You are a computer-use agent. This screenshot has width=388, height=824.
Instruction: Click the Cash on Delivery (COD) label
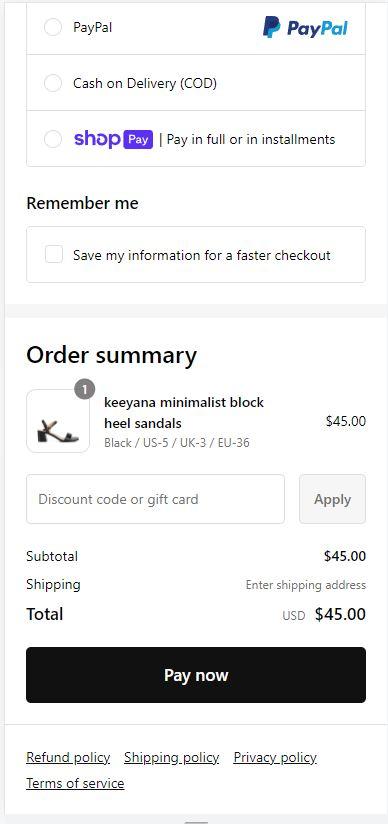[145, 83]
